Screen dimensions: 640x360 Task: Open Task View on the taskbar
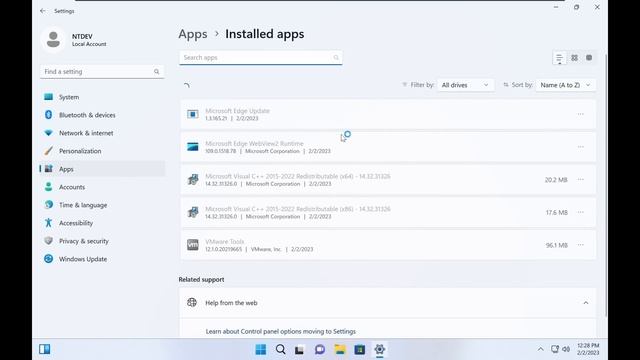(x=300, y=349)
